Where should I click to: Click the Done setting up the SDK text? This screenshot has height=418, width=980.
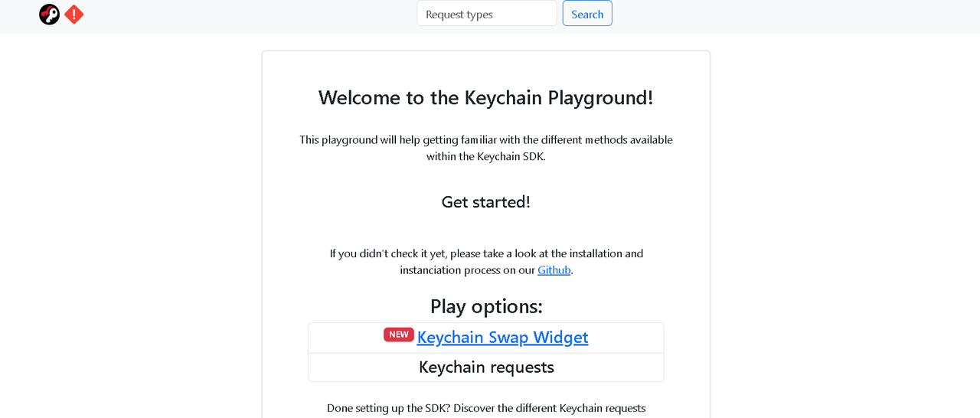tap(389, 408)
